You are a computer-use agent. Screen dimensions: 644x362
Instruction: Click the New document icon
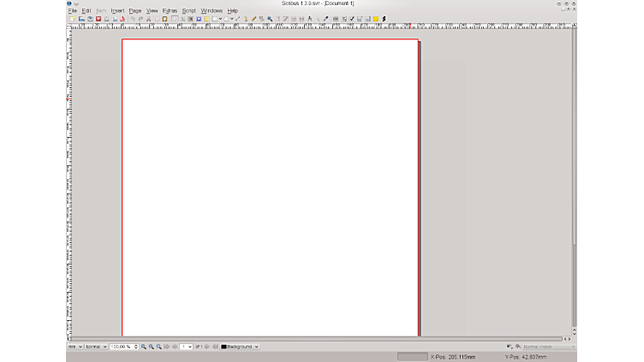click(x=73, y=19)
